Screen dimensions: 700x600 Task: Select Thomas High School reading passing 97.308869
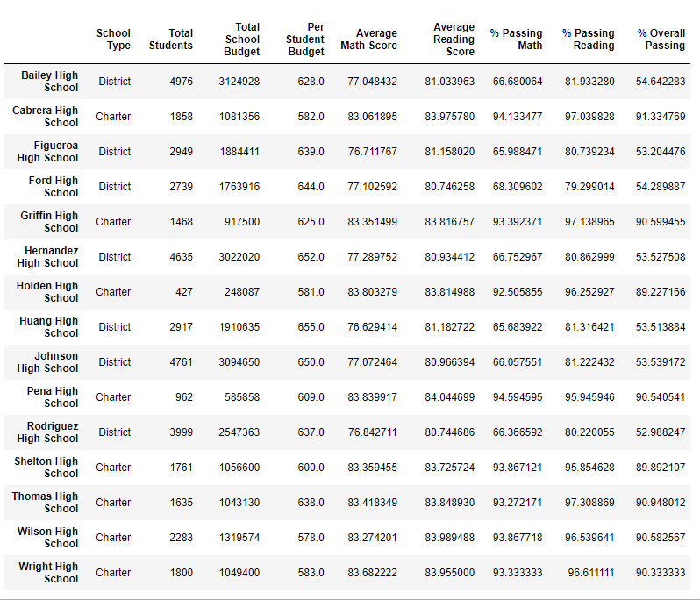(x=589, y=503)
